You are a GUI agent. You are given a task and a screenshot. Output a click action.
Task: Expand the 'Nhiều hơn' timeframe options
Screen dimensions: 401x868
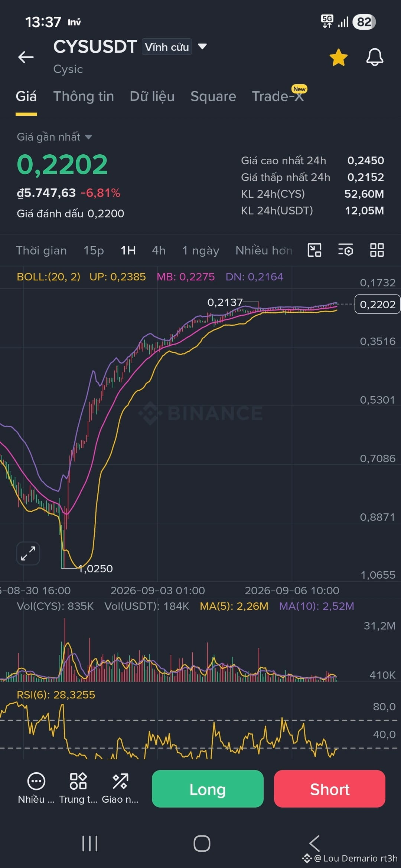pos(264,250)
